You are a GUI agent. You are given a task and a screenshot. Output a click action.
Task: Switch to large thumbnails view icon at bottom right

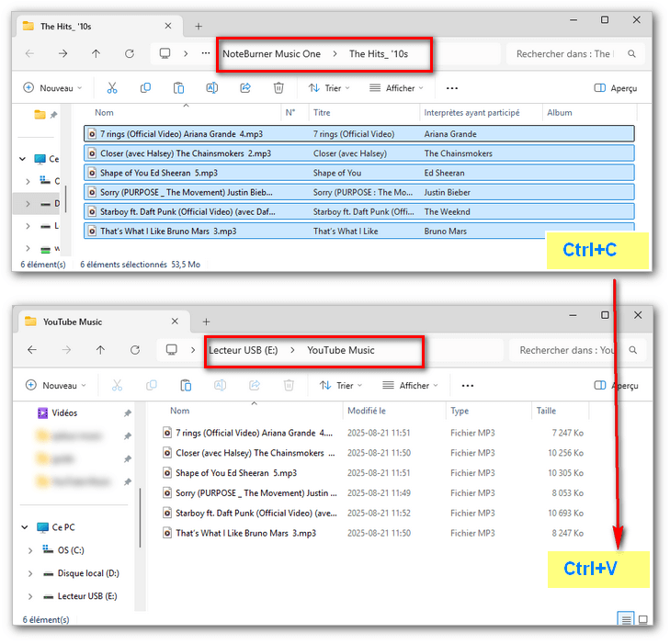coord(643,619)
